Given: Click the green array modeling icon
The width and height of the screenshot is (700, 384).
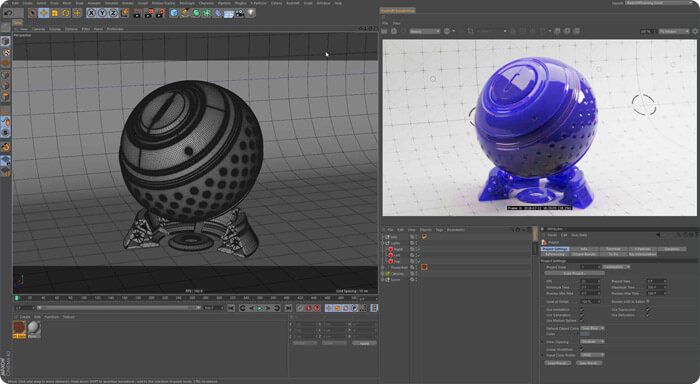Looking at the screenshot, I should tap(207, 13).
